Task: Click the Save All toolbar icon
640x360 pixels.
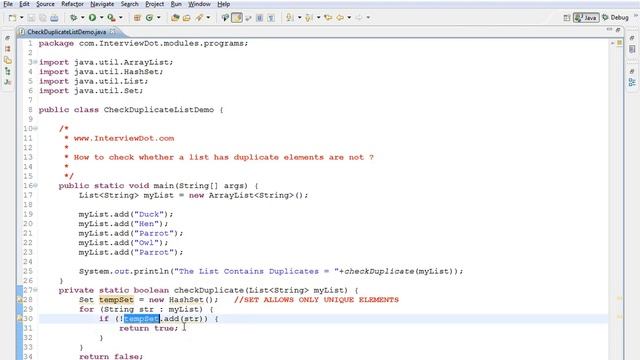Action: [42, 18]
